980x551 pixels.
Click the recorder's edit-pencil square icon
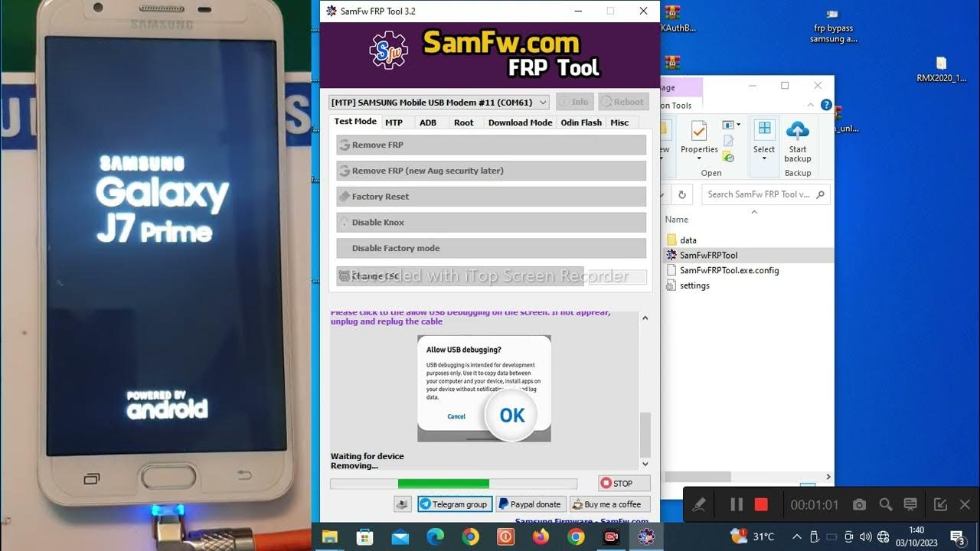(x=940, y=504)
